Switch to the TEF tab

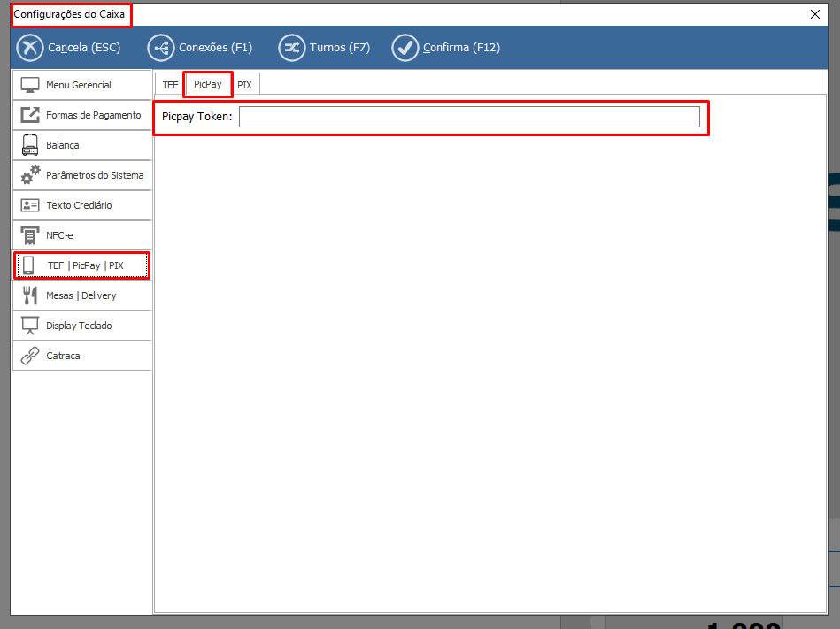170,85
